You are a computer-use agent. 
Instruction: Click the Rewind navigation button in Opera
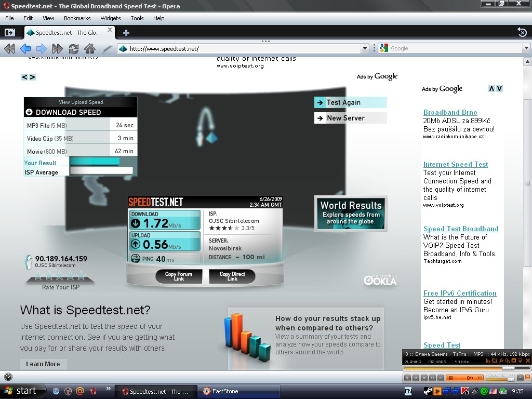coord(9,48)
